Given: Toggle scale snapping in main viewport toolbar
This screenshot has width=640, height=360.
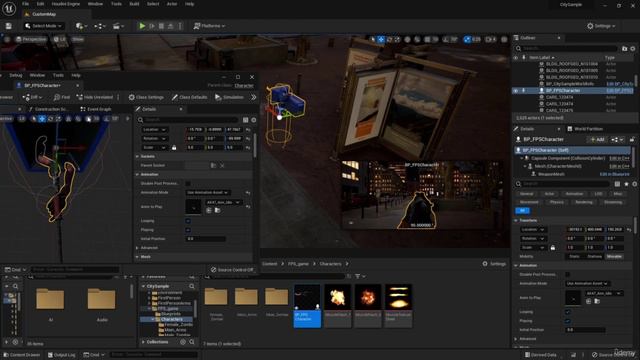Looking at the screenshot, I should click(x=467, y=39).
